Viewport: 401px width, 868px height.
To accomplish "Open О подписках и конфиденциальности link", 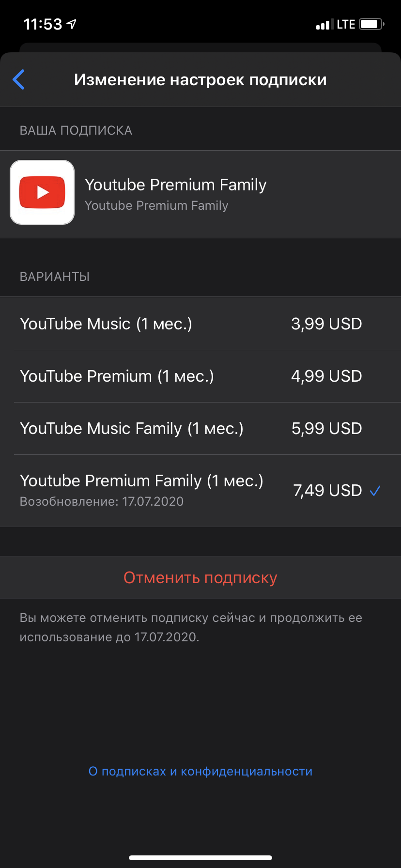I will click(x=200, y=771).
